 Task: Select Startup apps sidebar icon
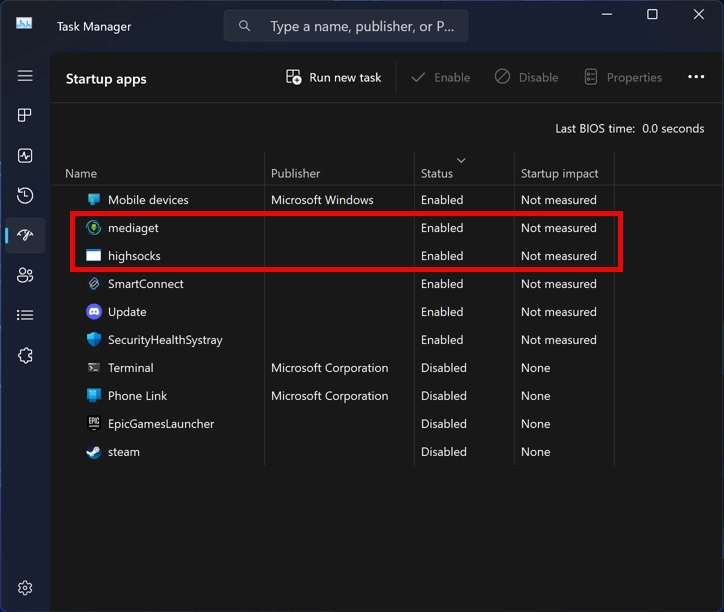(x=25, y=235)
